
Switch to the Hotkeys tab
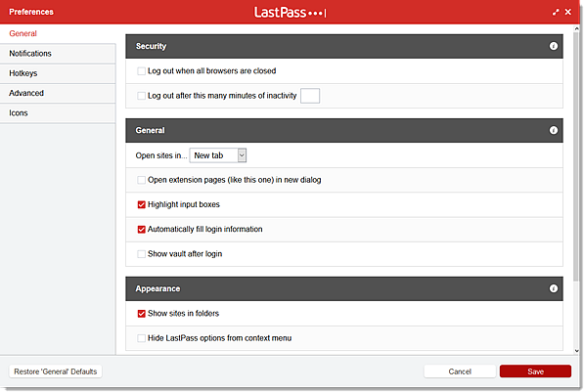point(58,73)
